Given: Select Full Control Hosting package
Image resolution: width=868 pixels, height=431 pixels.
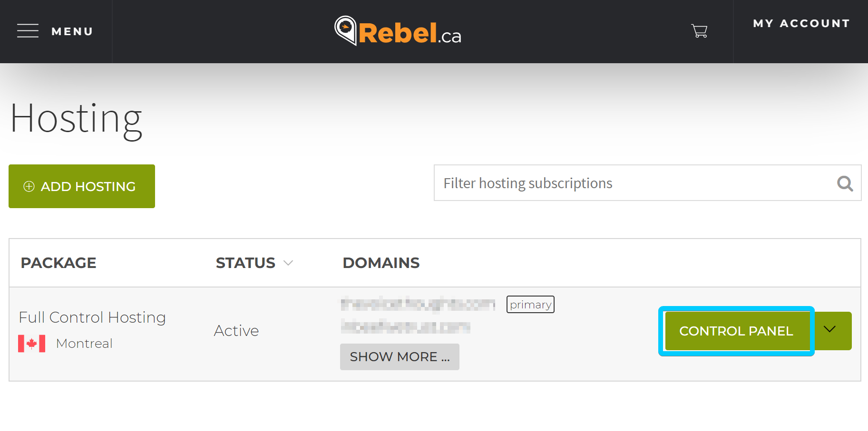Looking at the screenshot, I should [x=92, y=317].
